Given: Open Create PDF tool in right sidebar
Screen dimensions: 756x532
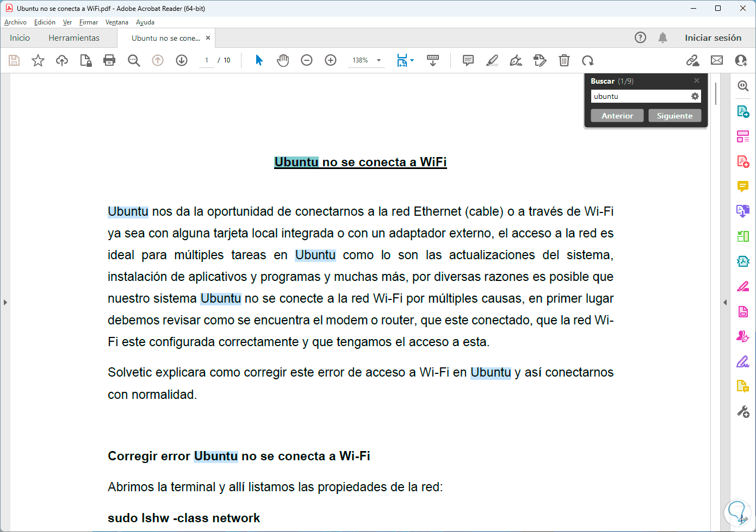Looking at the screenshot, I should 743,161.
